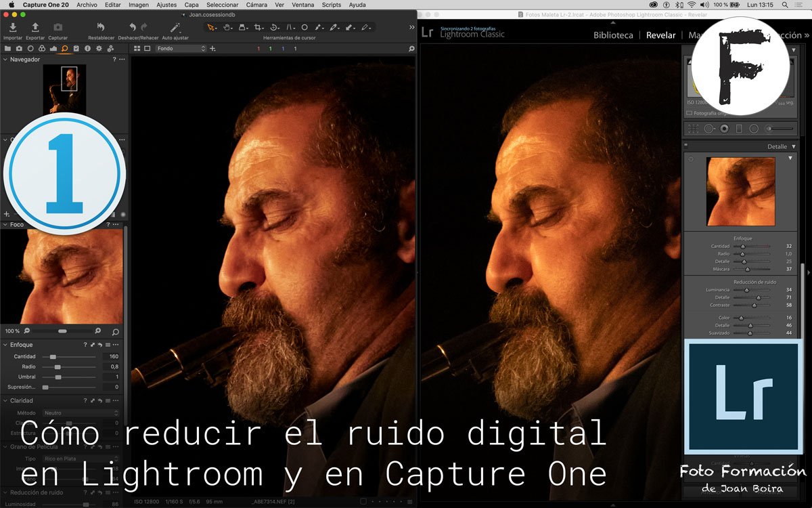Adjust Lightroom Luminancia noise slider
Screen dimensions: 812x508
pyautogui.click(x=747, y=290)
